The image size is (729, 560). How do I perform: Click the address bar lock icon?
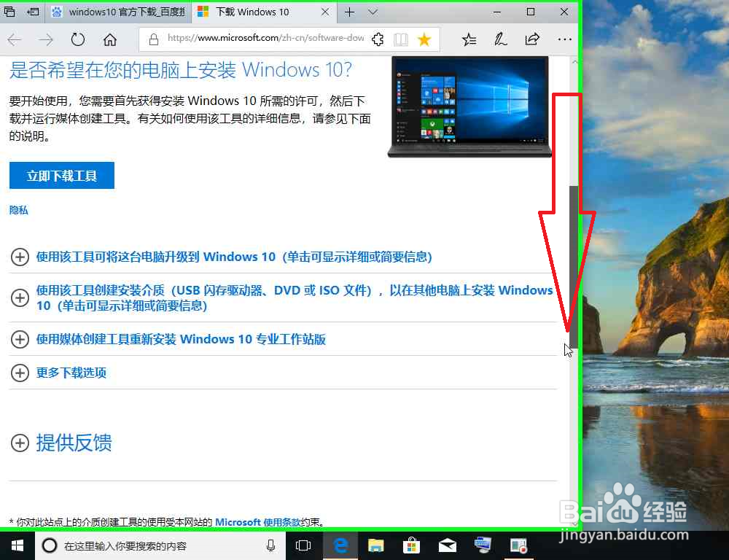pos(153,39)
